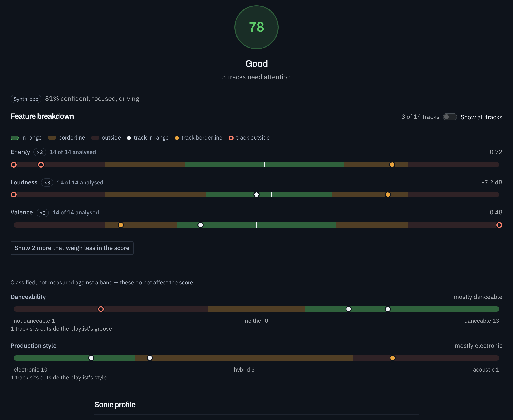Click the 'track borderline' legend dot

click(x=177, y=138)
